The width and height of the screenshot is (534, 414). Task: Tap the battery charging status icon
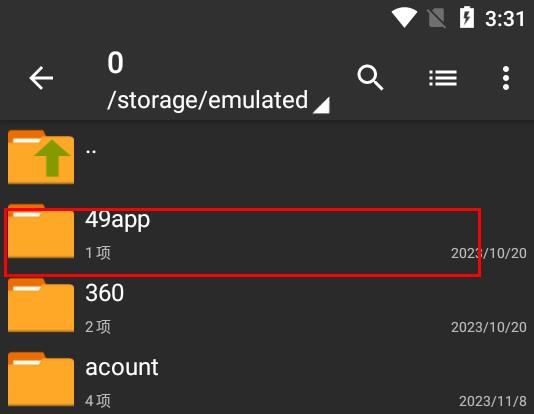tap(467, 17)
